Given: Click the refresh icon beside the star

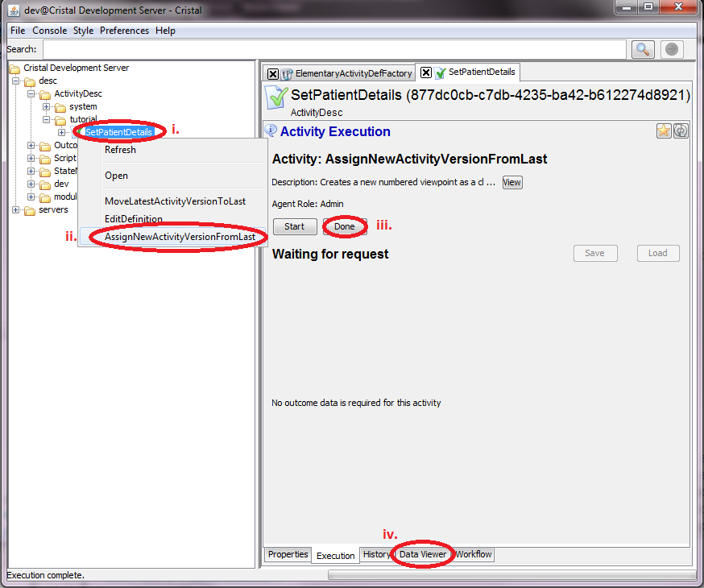Looking at the screenshot, I should [681, 130].
